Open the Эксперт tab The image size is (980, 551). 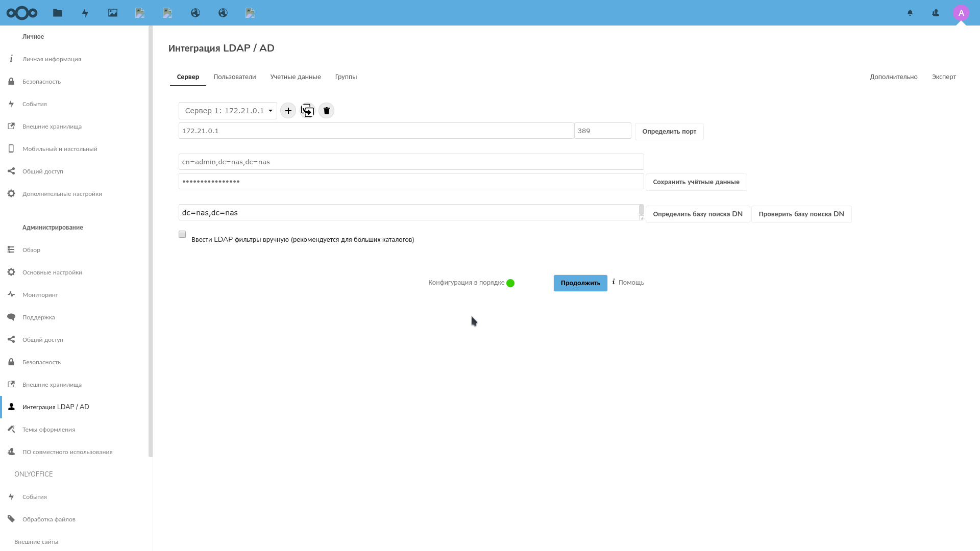coord(944,77)
